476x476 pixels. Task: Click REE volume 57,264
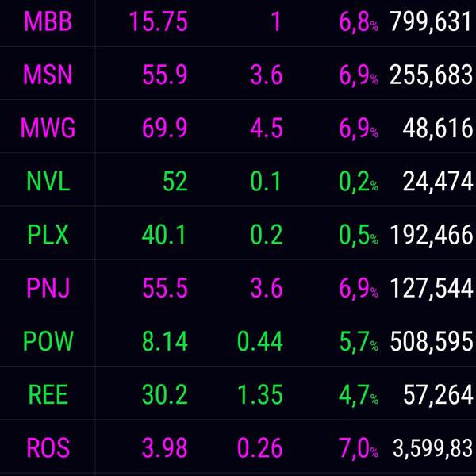[438, 395]
